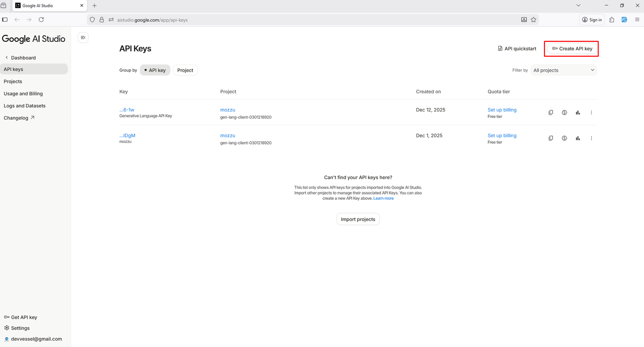644x347 pixels.
Task: Open the blue extension icon in the toolbar
Action: click(624, 20)
